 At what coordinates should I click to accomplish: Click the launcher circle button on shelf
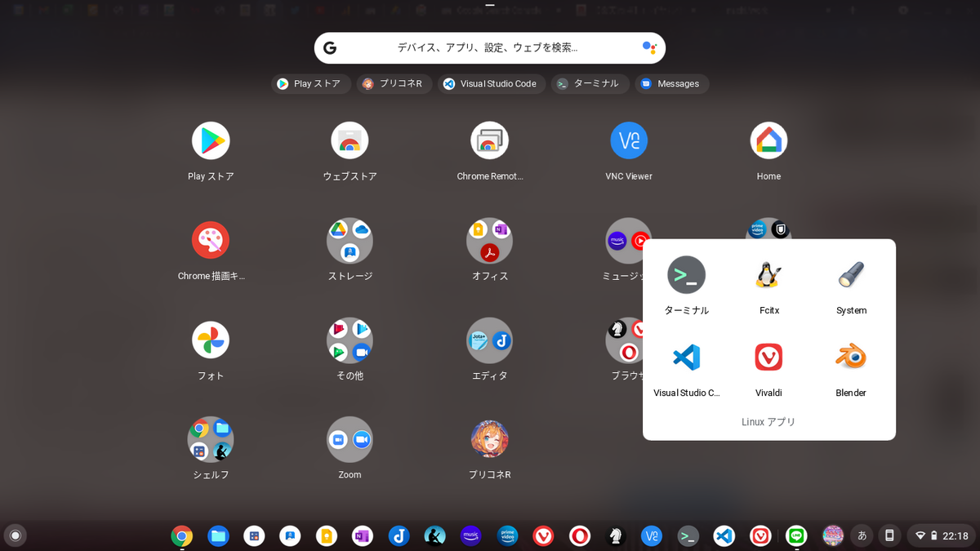click(15, 535)
